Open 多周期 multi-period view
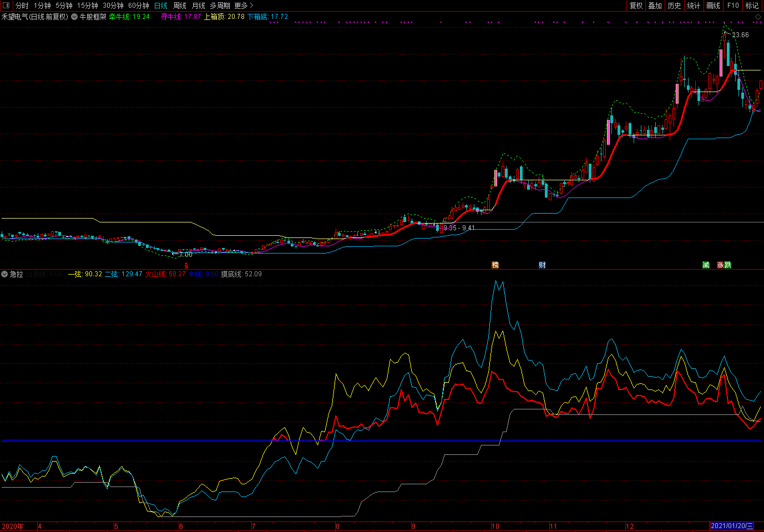Image resolution: width=764 pixels, height=532 pixels. point(220,6)
